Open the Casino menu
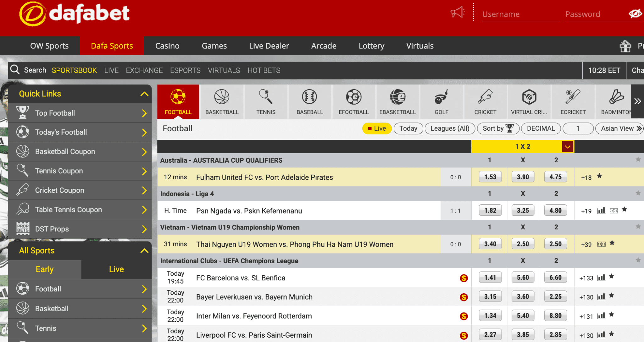 click(167, 46)
